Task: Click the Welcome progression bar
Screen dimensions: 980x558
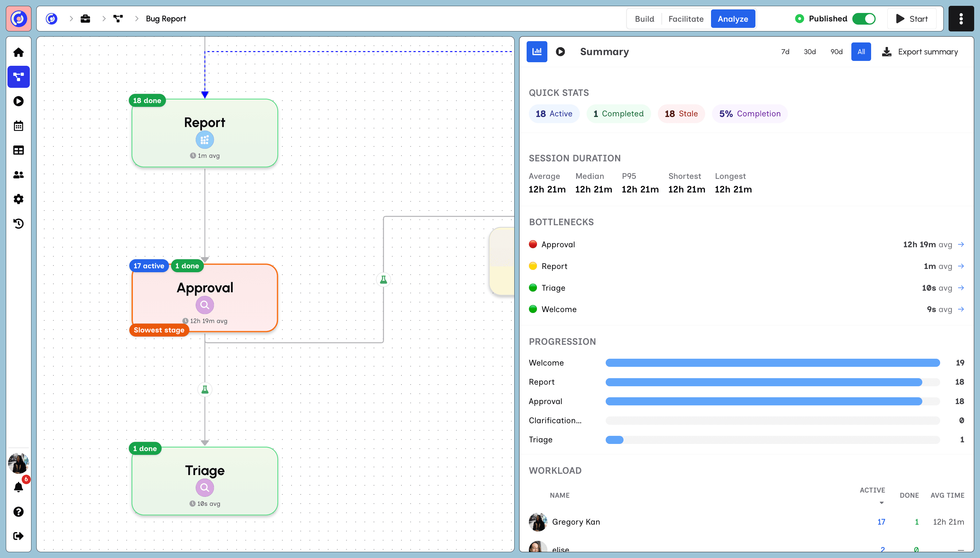Action: pyautogui.click(x=772, y=363)
